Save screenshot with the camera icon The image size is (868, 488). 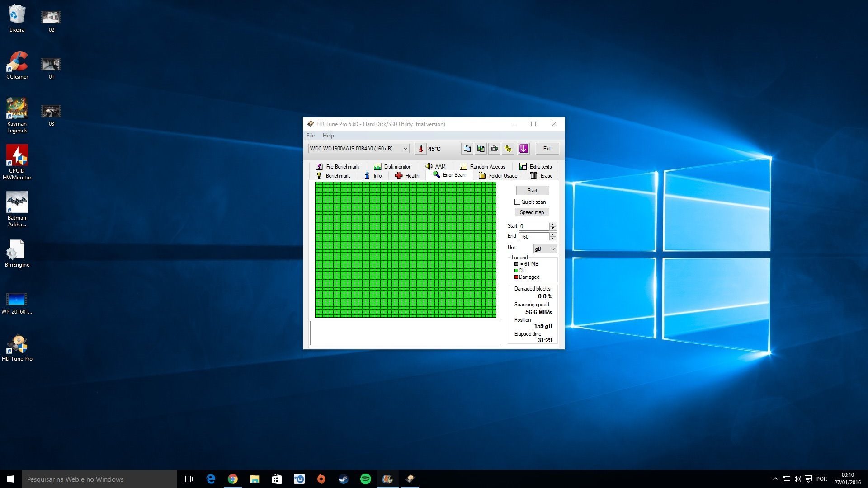click(x=494, y=149)
